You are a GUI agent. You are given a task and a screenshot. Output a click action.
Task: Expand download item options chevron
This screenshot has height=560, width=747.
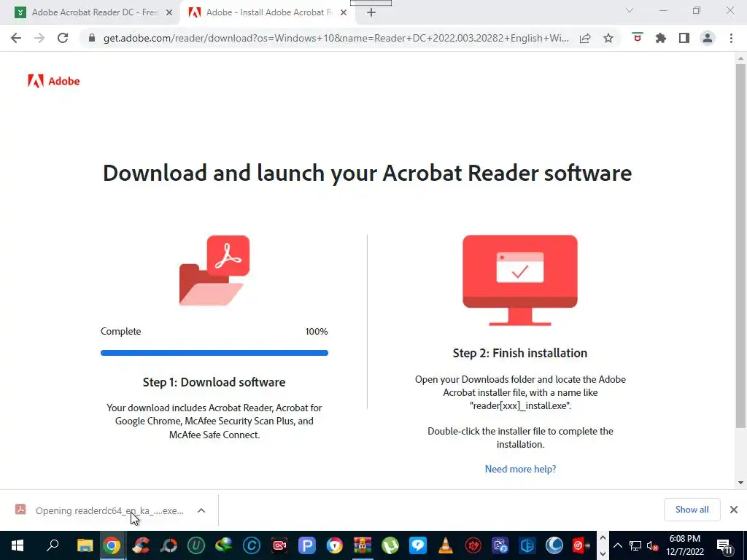201,510
